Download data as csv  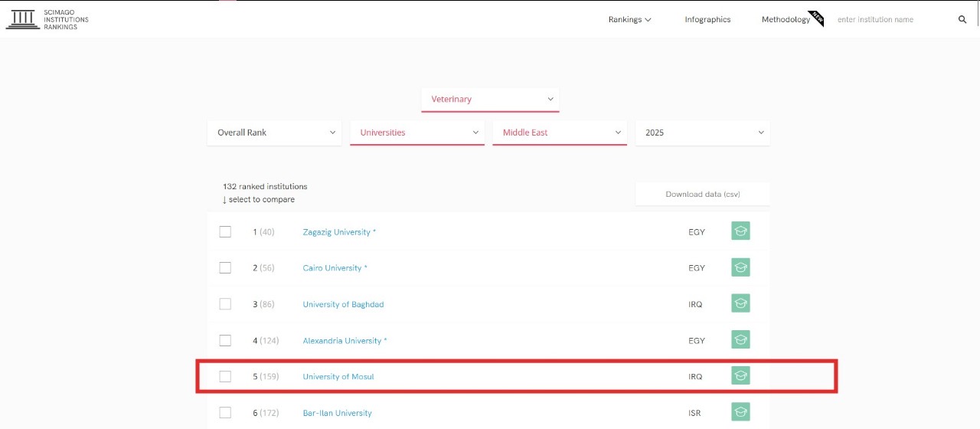pos(702,195)
